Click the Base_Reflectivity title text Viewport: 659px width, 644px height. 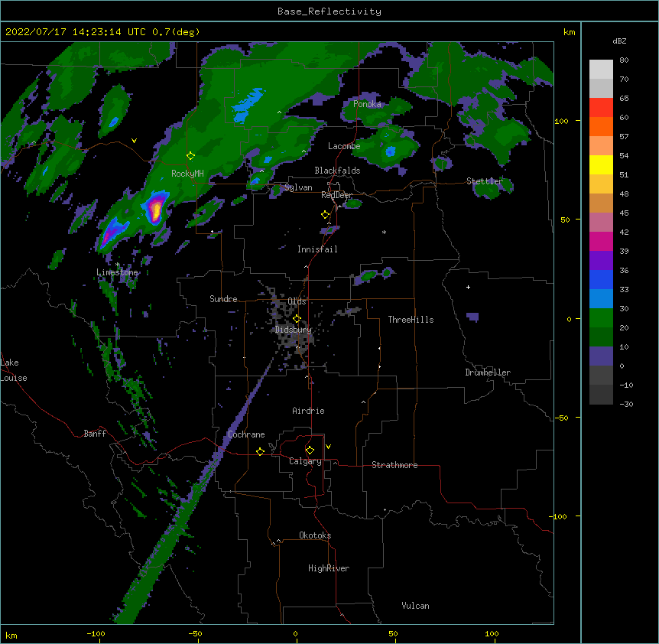click(329, 11)
